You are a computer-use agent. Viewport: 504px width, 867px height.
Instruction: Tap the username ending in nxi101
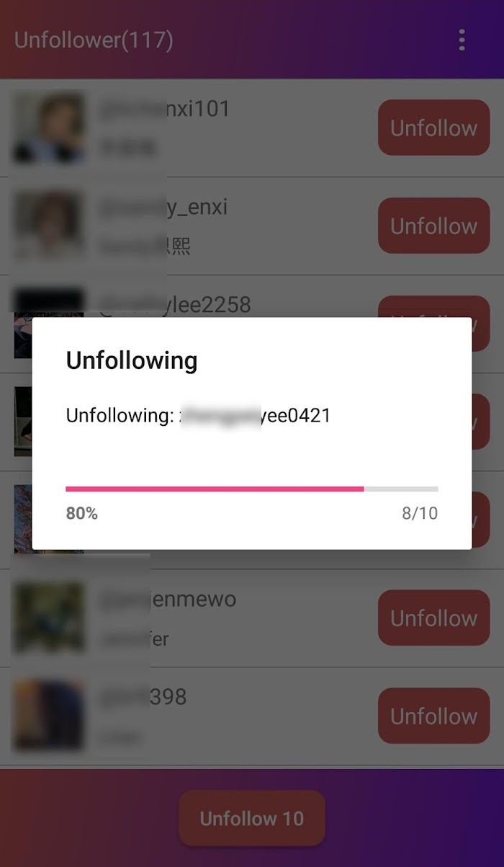click(164, 109)
